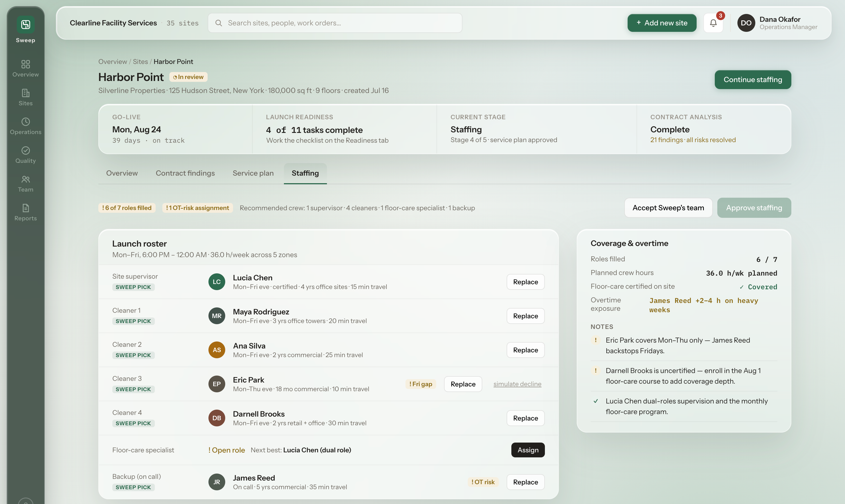This screenshot has width=845, height=504.
Task: Open Team in the sidebar
Action: [x=25, y=184]
